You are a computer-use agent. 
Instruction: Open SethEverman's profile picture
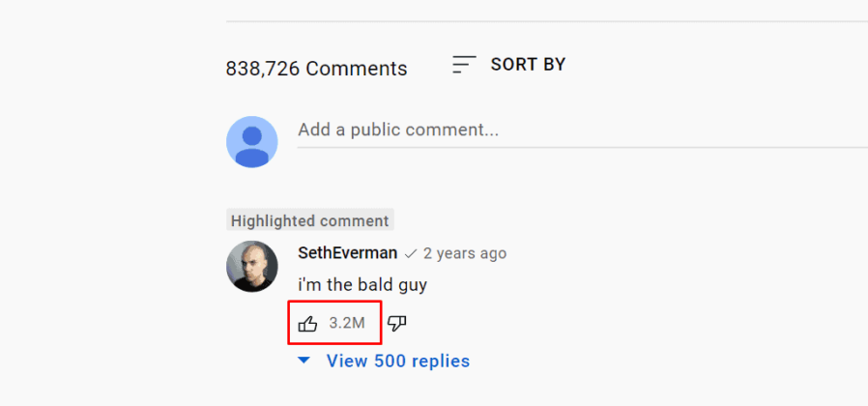point(252,267)
